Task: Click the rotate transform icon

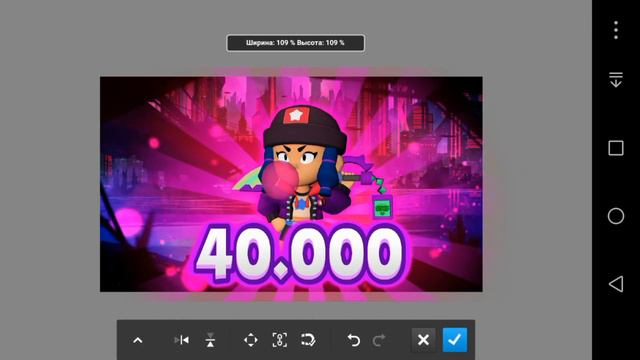Action: (x=308, y=340)
